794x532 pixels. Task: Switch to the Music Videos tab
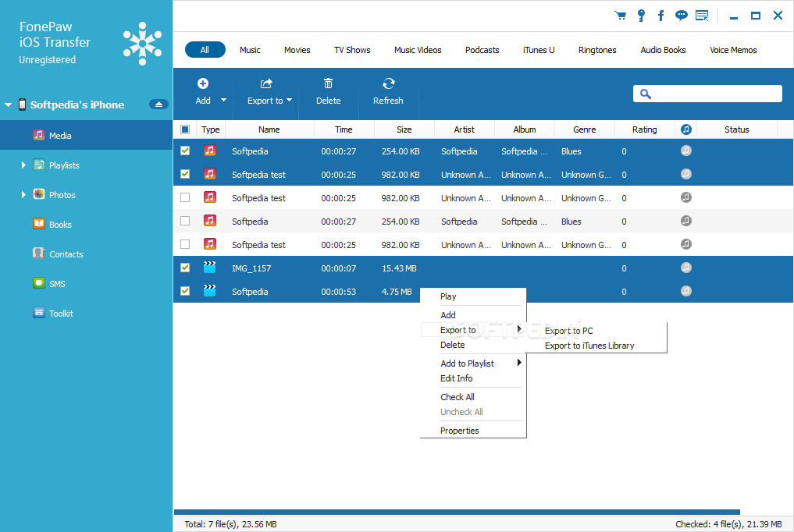coord(418,50)
